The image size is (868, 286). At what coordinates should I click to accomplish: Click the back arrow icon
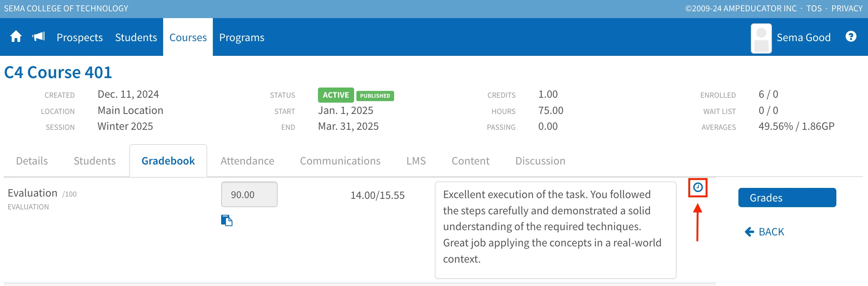[749, 232]
